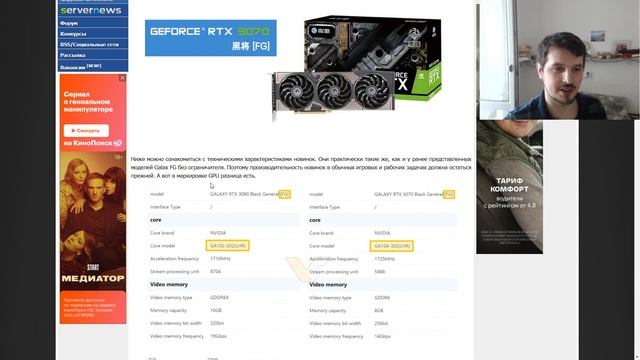This screenshot has width=640, height=360.
Task: Click the '5888' stream processing unit value
Action: pos(380,272)
